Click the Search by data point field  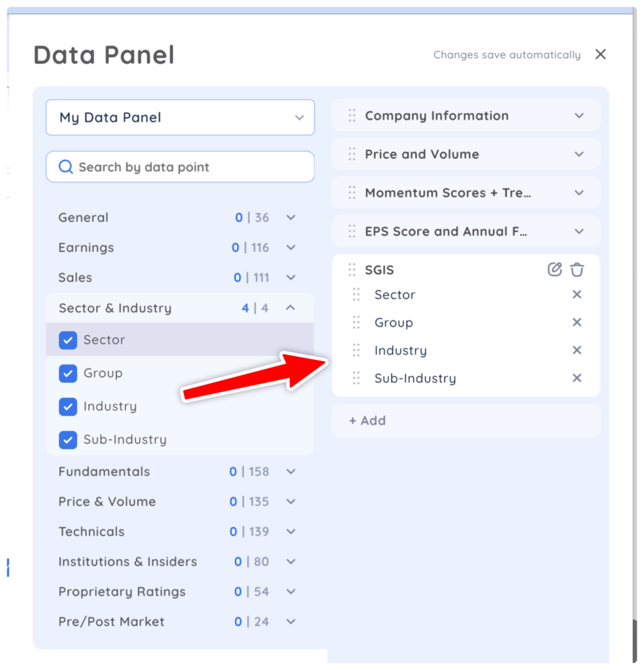180,167
